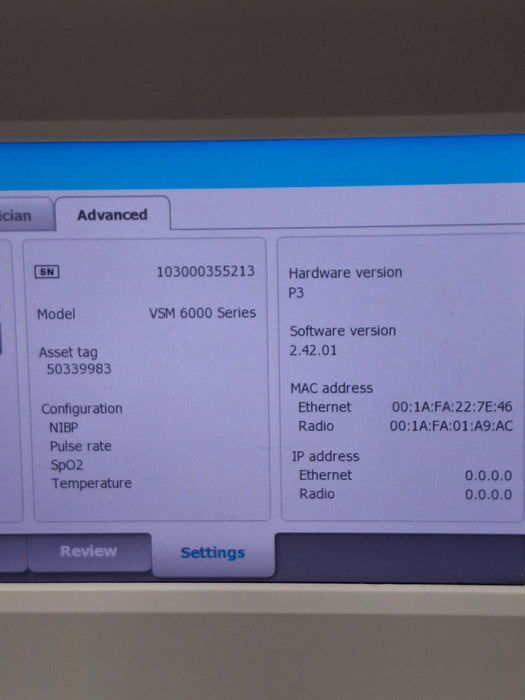Click the Software version label

(x=343, y=331)
